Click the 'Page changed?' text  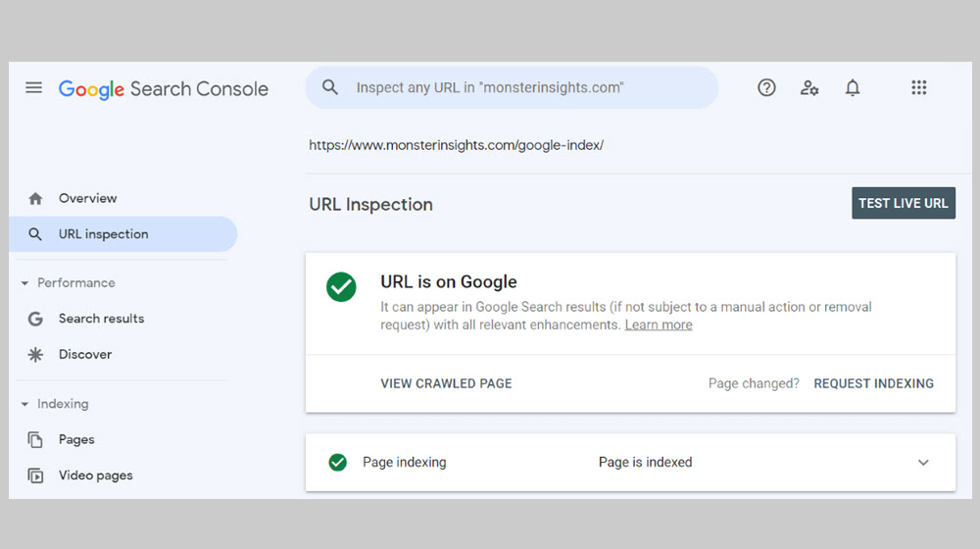754,383
